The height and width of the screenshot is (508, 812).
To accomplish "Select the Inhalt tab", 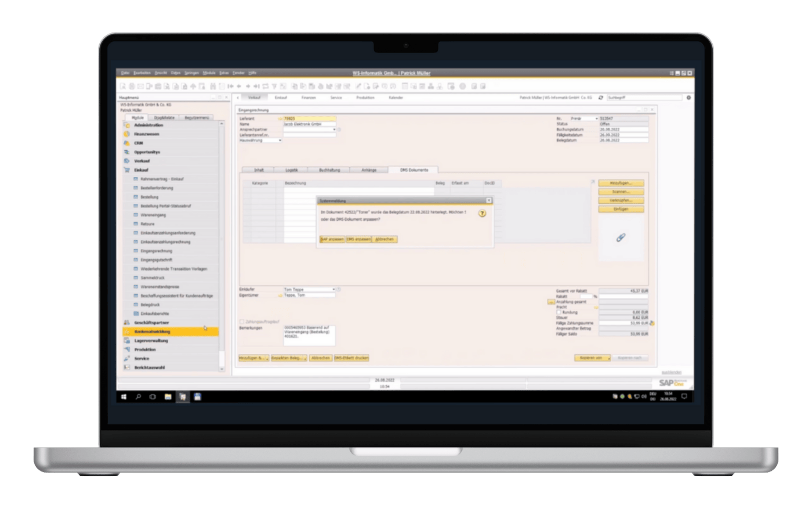I will tap(259, 170).
